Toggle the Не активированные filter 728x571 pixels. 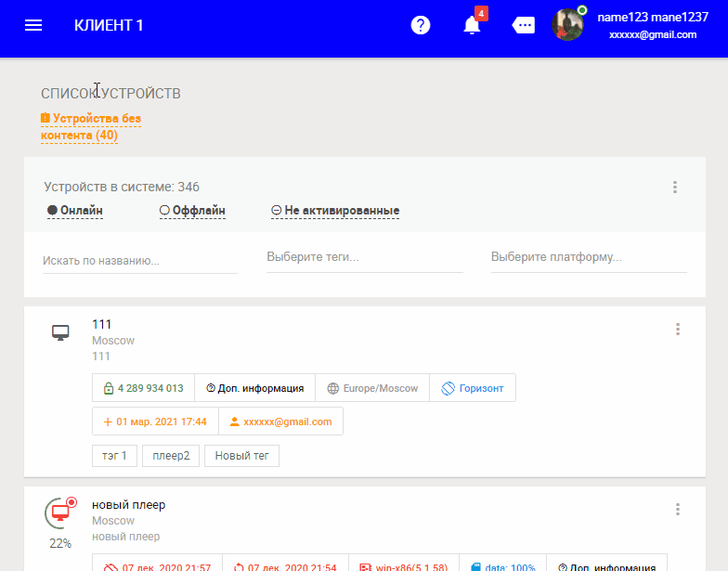(334, 211)
